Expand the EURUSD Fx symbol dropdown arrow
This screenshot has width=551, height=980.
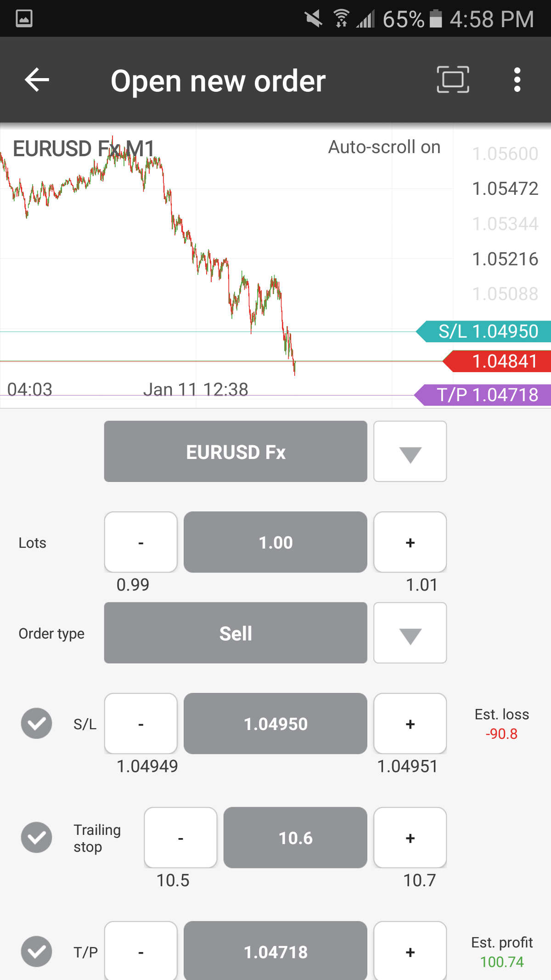(410, 452)
